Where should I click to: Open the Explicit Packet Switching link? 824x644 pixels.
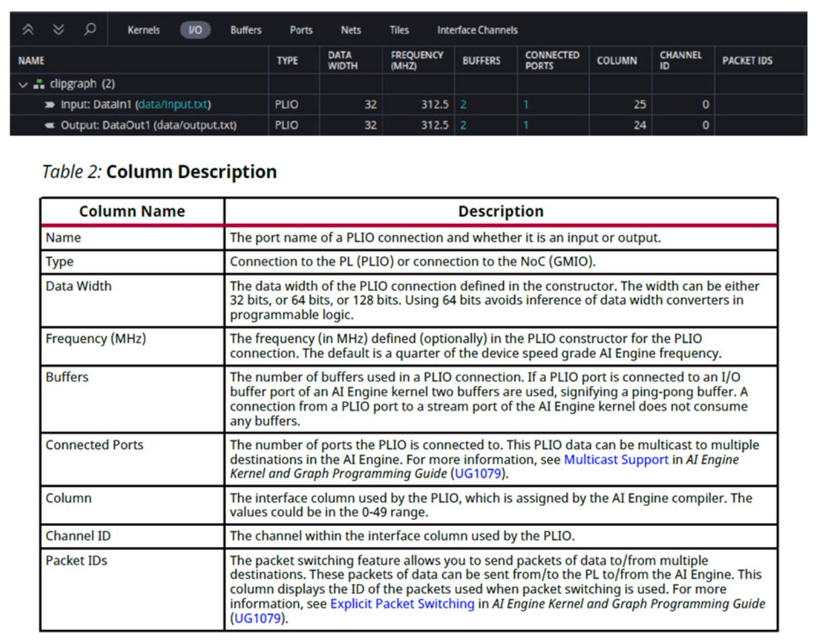402,604
